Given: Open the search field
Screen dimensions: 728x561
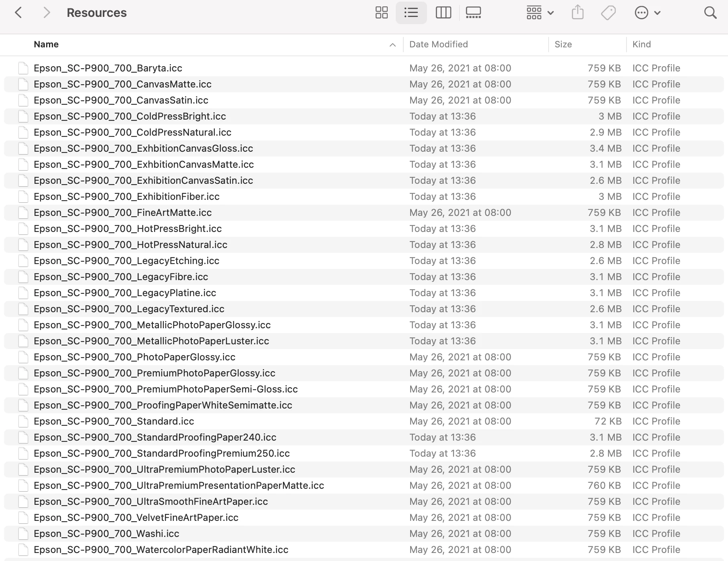Looking at the screenshot, I should click(710, 13).
